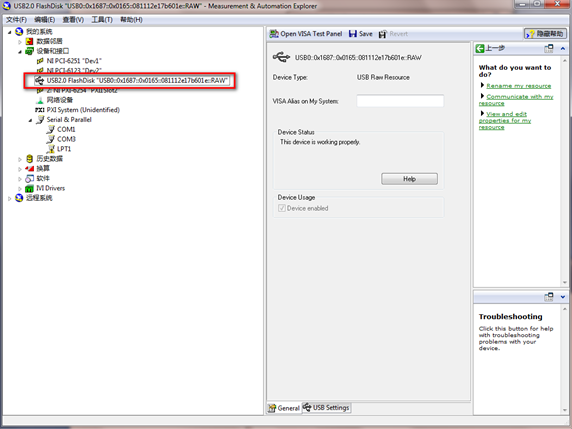
Task: Collapse the upper help pane chevron
Action: coord(563,48)
